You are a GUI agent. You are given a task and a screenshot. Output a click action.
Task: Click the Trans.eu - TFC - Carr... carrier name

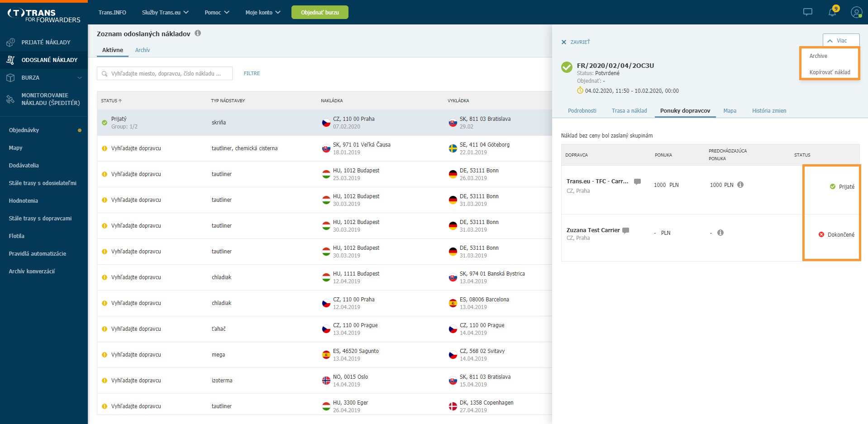[x=597, y=181]
